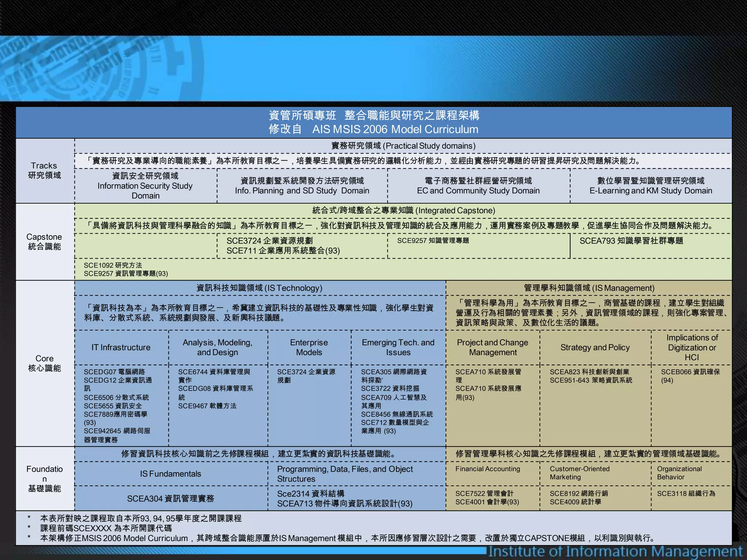Select the 實務研究領域 (Practical Study domains) header
This screenshot has width=747, height=560.
403,146
